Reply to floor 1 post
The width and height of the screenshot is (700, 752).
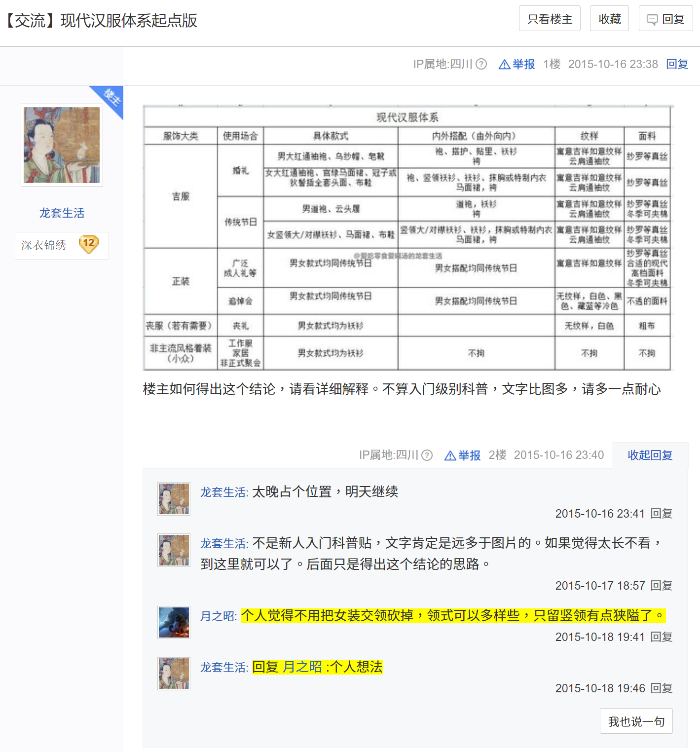pyautogui.click(x=677, y=64)
